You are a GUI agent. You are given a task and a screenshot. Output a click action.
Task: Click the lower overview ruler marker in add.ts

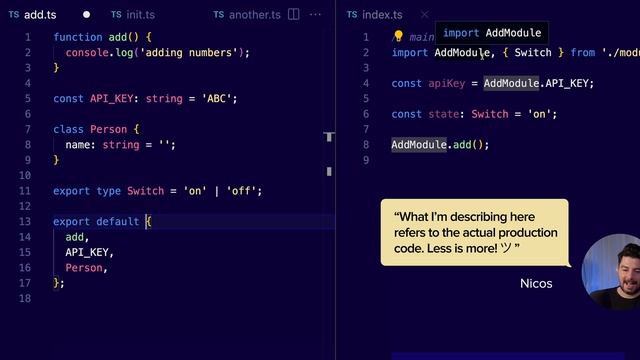coord(329,171)
